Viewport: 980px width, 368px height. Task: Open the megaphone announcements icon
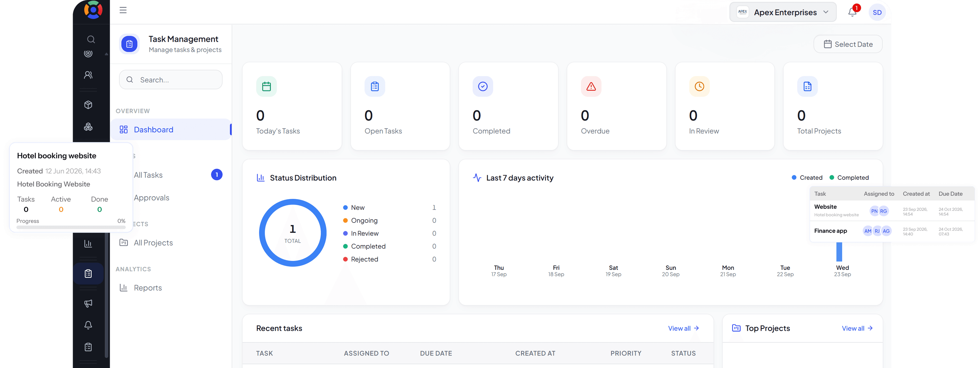pyautogui.click(x=88, y=303)
